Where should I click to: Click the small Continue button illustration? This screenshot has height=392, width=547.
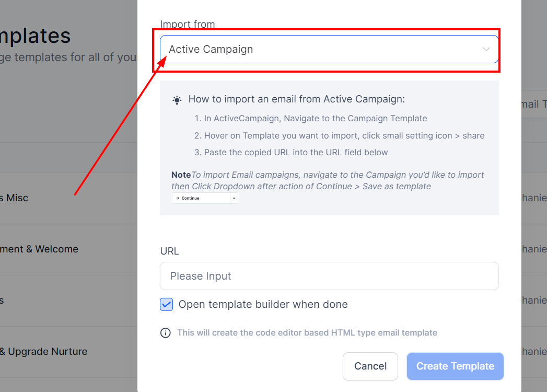tap(201, 199)
